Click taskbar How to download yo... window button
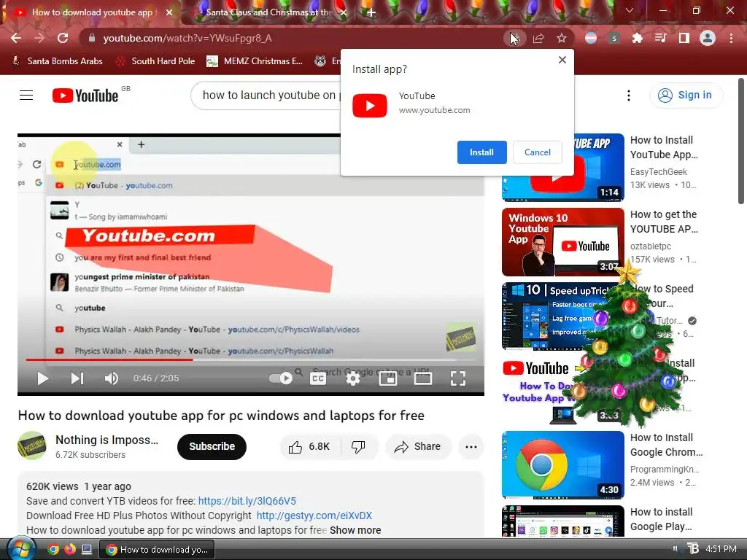 point(158,550)
